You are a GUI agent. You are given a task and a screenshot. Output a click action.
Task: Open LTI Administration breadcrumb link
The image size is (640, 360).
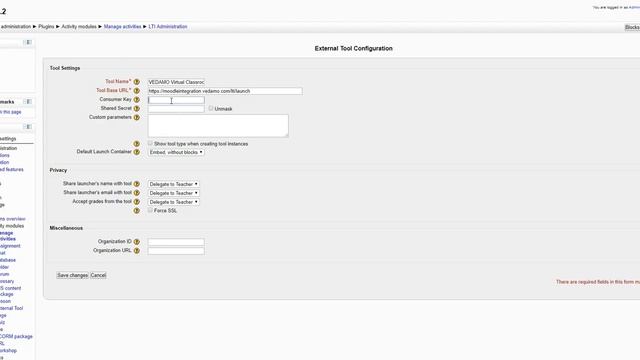[x=168, y=27]
